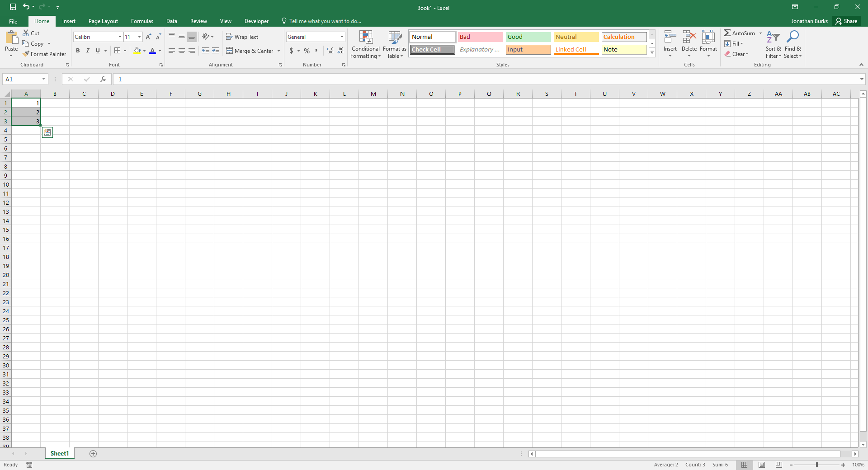The width and height of the screenshot is (868, 470).
Task: Expand the Number Format General dropdown
Action: [x=342, y=37]
